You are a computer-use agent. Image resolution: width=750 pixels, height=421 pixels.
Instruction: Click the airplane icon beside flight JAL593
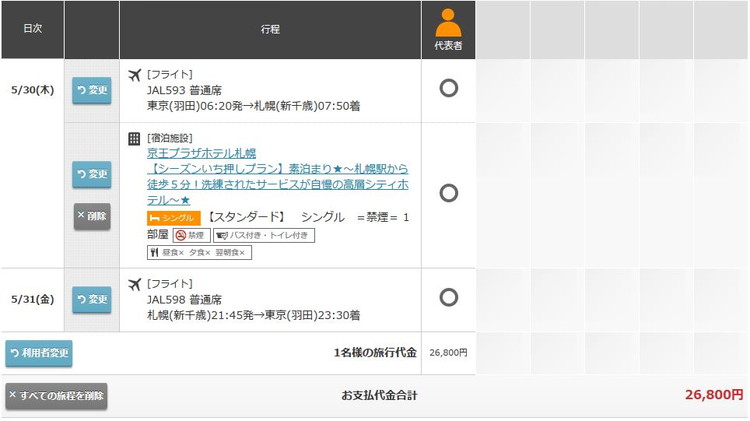point(135,75)
